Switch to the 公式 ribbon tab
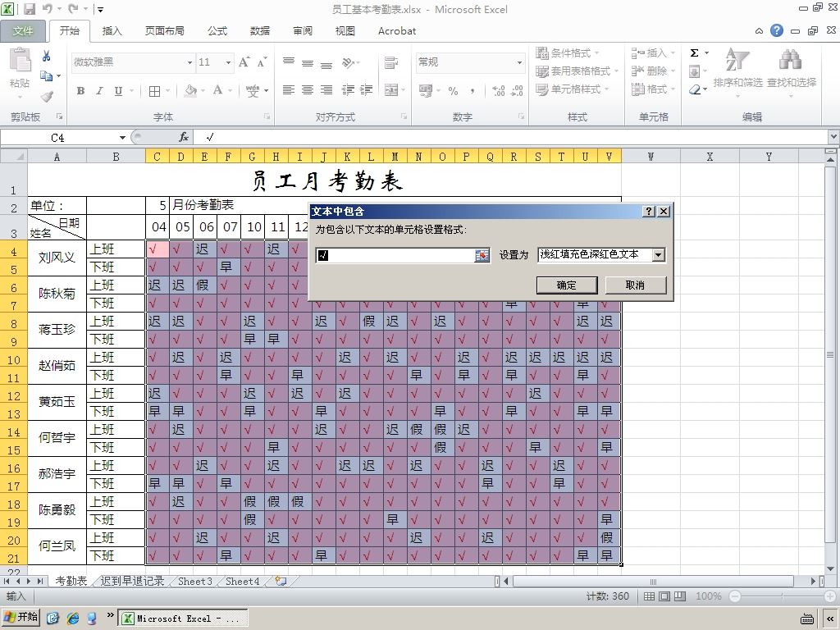The width and height of the screenshot is (840, 630). 217,31
